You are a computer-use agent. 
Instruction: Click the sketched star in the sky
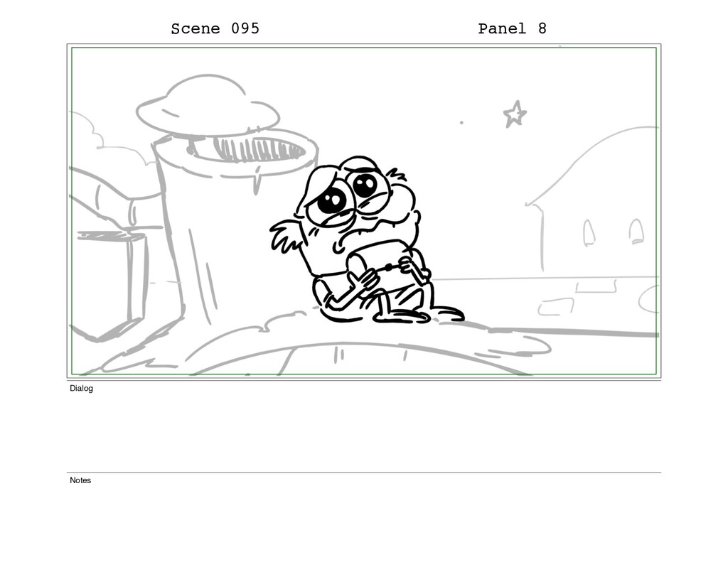[x=515, y=114]
